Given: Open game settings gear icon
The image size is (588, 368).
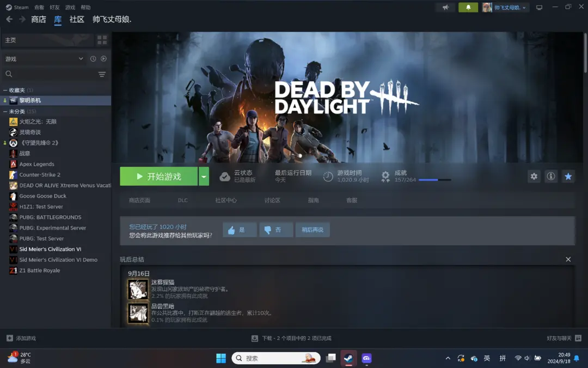Looking at the screenshot, I should [x=534, y=176].
